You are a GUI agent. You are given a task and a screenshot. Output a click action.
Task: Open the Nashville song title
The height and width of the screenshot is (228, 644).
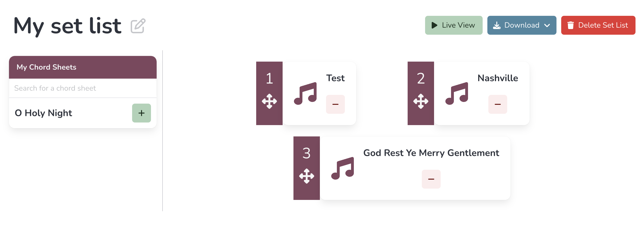[x=498, y=78]
